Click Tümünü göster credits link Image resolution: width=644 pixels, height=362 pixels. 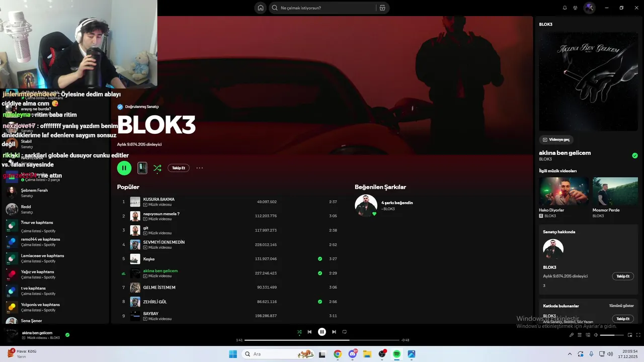pyautogui.click(x=621, y=306)
